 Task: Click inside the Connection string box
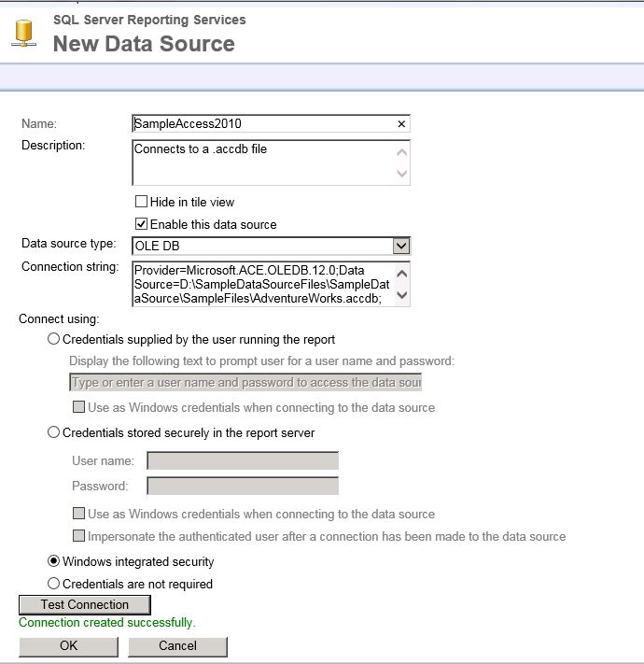tap(261, 283)
